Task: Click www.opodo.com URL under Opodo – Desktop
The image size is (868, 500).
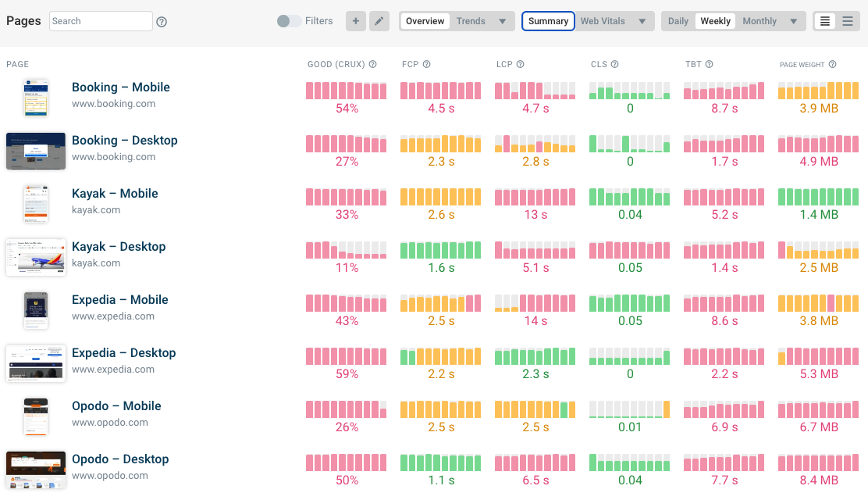Action: click(109, 476)
